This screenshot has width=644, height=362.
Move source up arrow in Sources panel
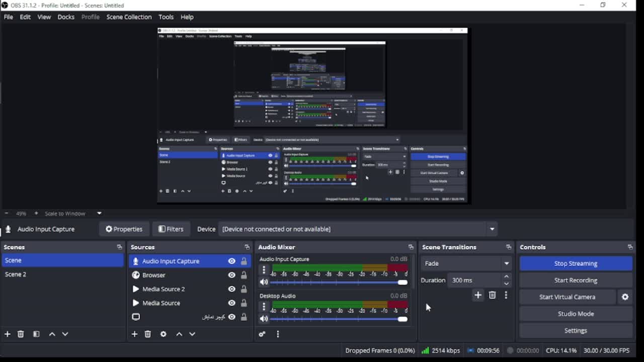[179, 334]
